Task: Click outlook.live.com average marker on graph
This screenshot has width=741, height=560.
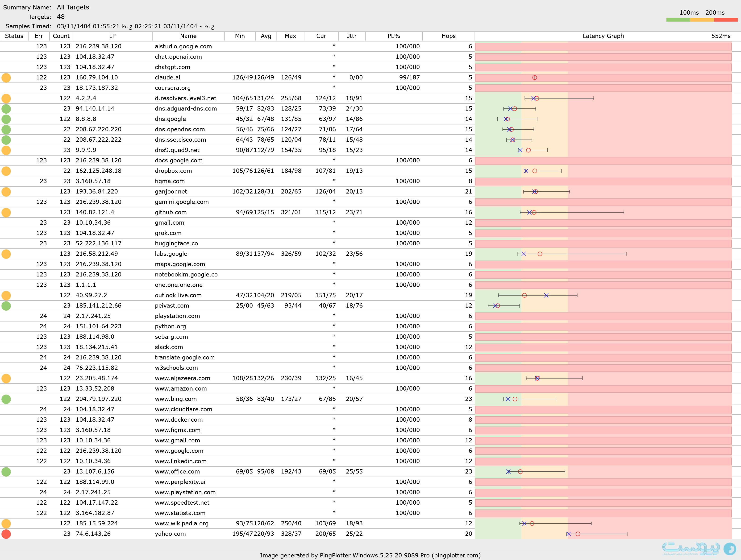Action: pos(525,295)
